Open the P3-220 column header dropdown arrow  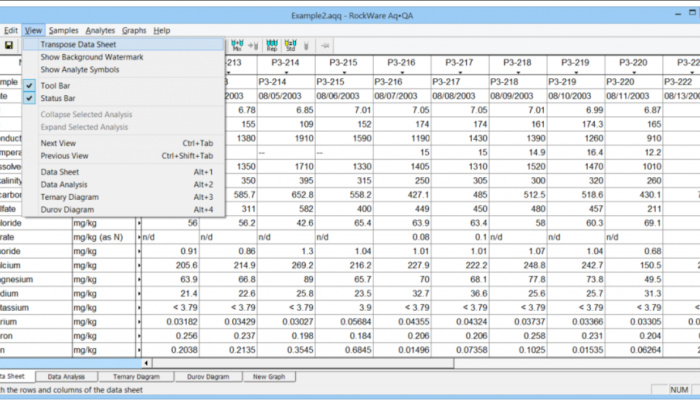pos(634,72)
